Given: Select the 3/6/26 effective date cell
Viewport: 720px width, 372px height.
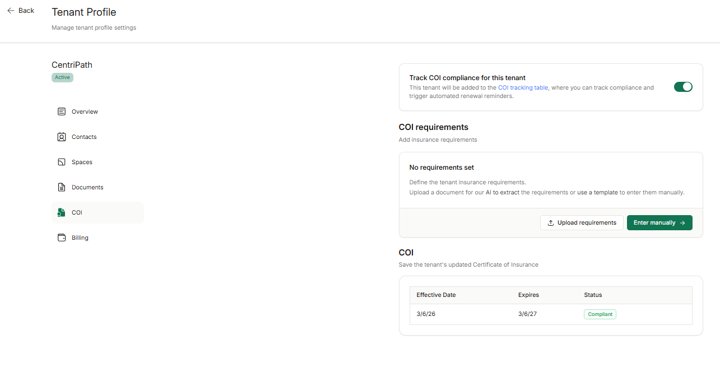Looking at the screenshot, I should point(426,314).
